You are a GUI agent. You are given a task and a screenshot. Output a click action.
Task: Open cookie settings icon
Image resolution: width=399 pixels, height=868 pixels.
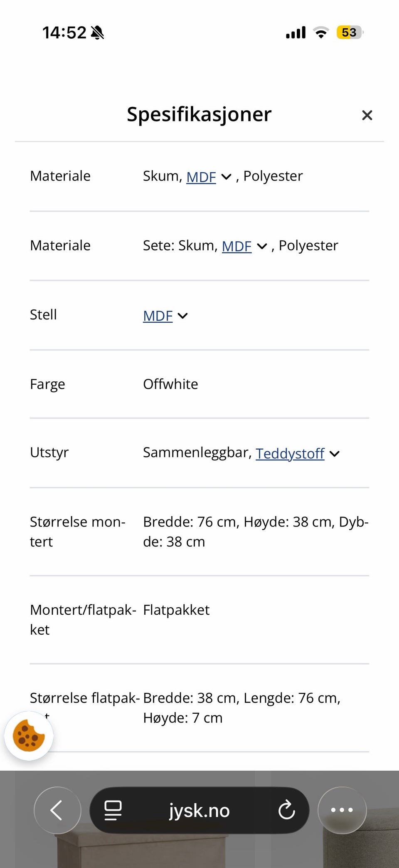(29, 736)
